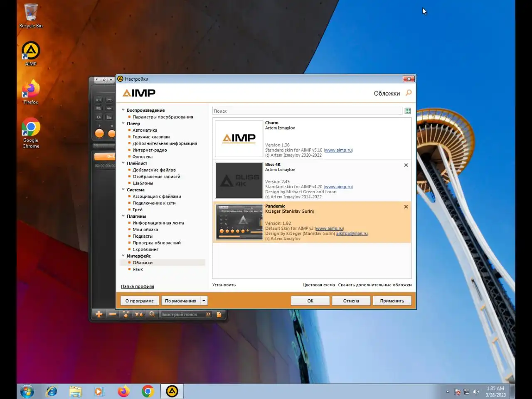532x399 pixels.
Task: Click the По умолчанию button
Action: coord(181,300)
